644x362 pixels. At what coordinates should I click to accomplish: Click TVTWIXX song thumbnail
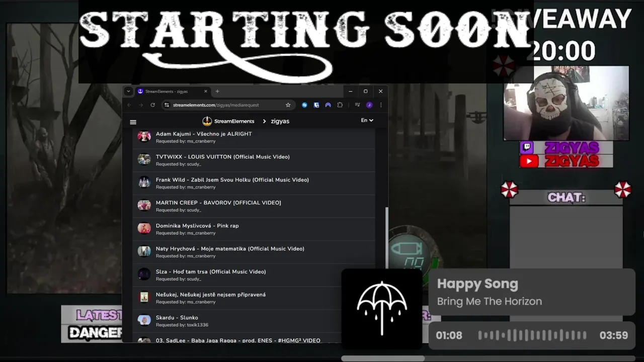click(x=144, y=159)
